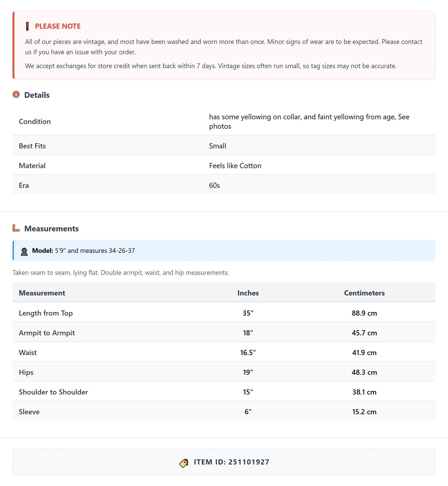This screenshot has height=486, width=448.
Task: Click the Length from Top row label
Action: 46,313
